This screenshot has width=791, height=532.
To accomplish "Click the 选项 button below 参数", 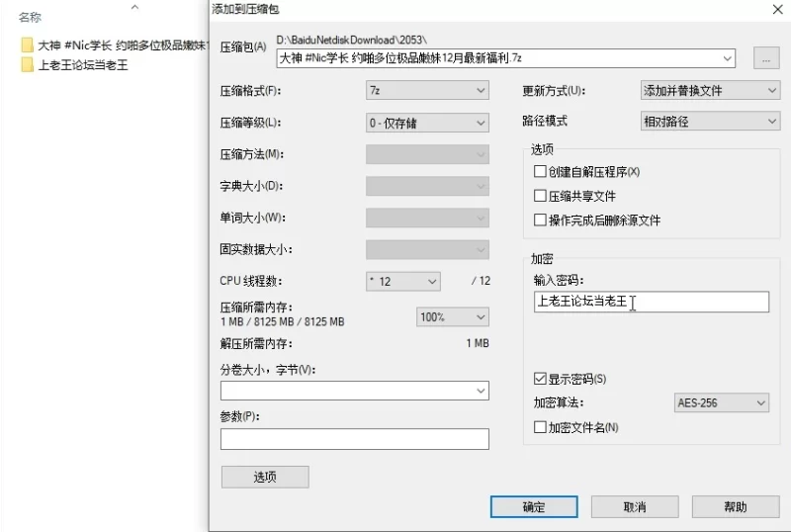I will tap(265, 477).
